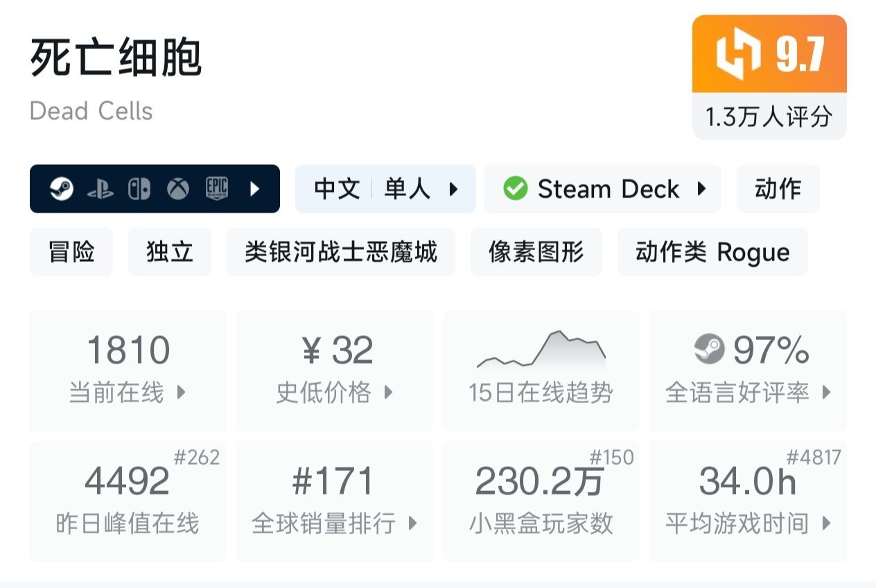The image size is (876, 588).
Task: Open the 动作类 Rogue tag
Action: [712, 252]
